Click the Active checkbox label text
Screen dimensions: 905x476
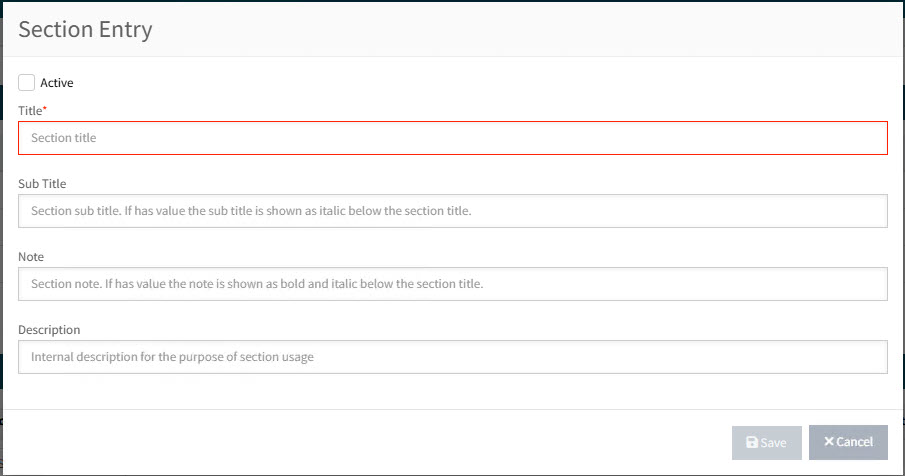[x=57, y=83]
